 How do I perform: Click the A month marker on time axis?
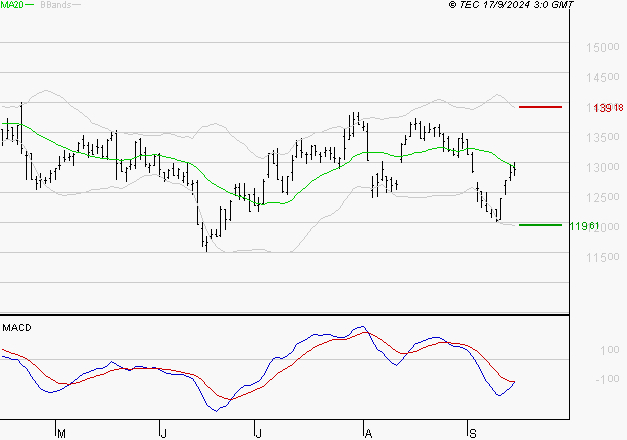pos(368,433)
